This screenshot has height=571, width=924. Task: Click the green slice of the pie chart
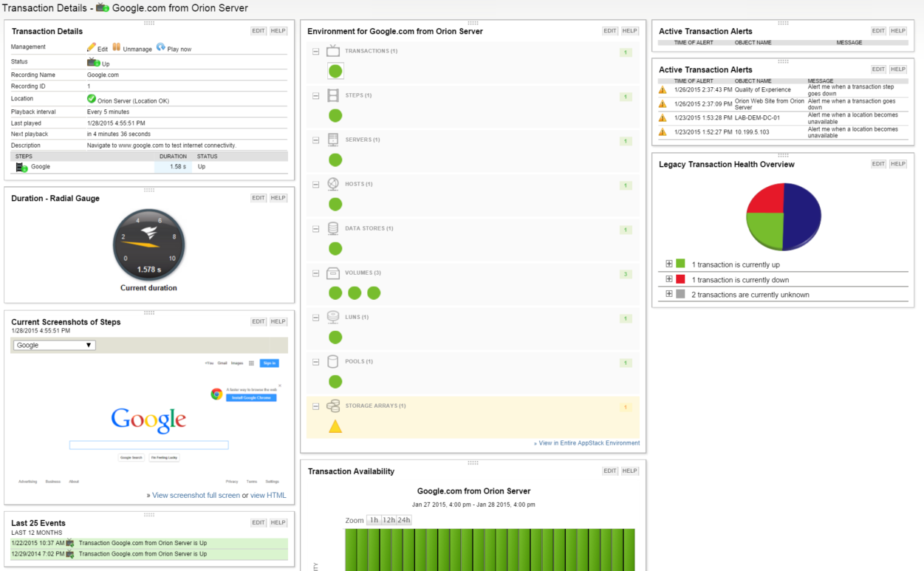pyautogui.click(x=766, y=229)
